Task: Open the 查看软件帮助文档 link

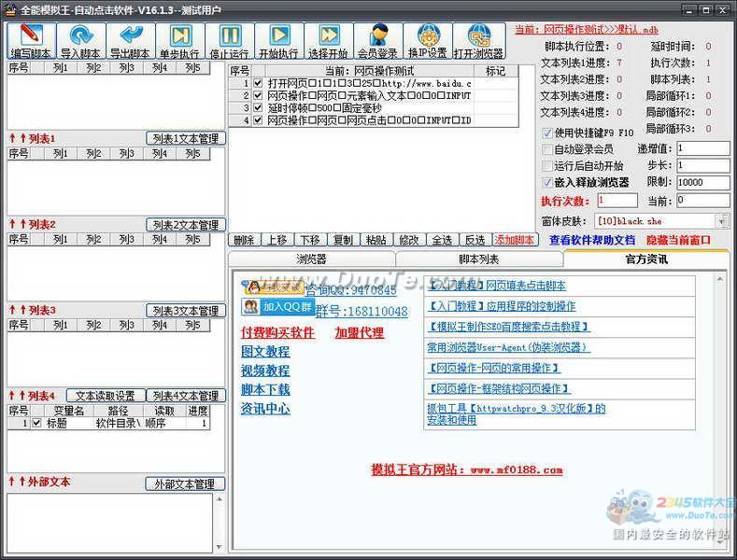Action: pos(591,240)
